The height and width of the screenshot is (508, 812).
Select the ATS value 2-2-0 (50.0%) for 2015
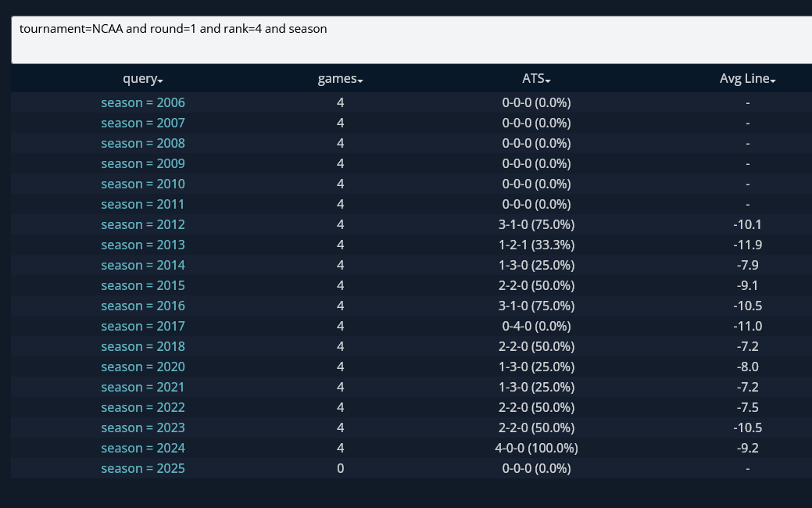pyautogui.click(x=536, y=285)
